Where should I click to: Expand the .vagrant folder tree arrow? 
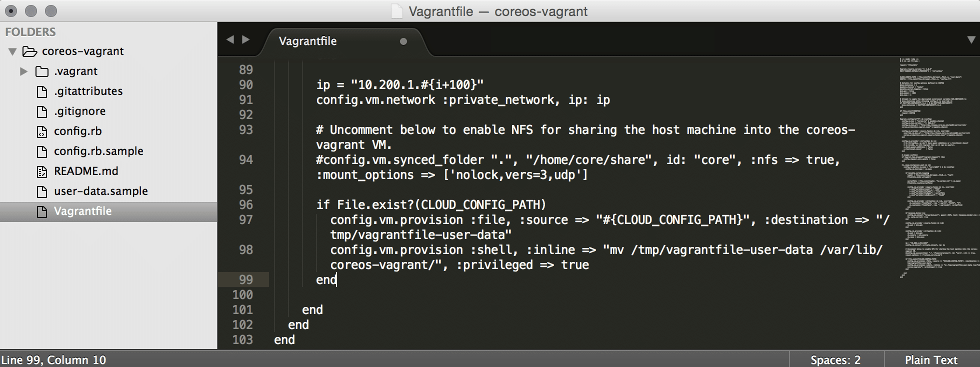[23, 71]
